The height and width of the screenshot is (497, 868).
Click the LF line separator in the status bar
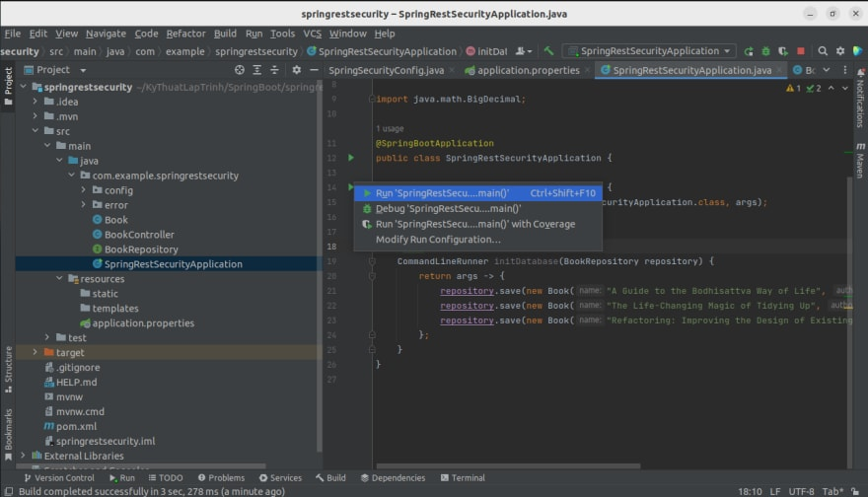pyautogui.click(x=775, y=491)
